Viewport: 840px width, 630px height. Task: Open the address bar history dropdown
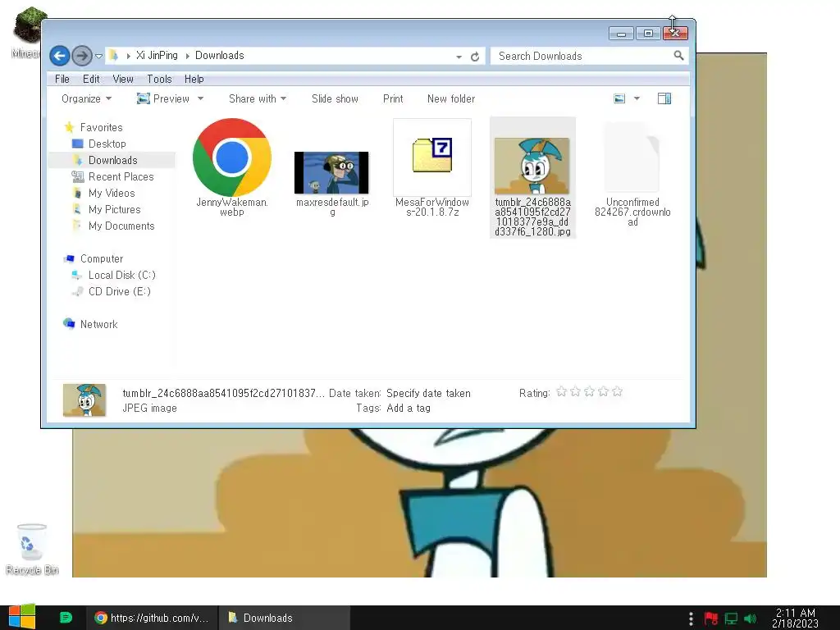click(459, 57)
